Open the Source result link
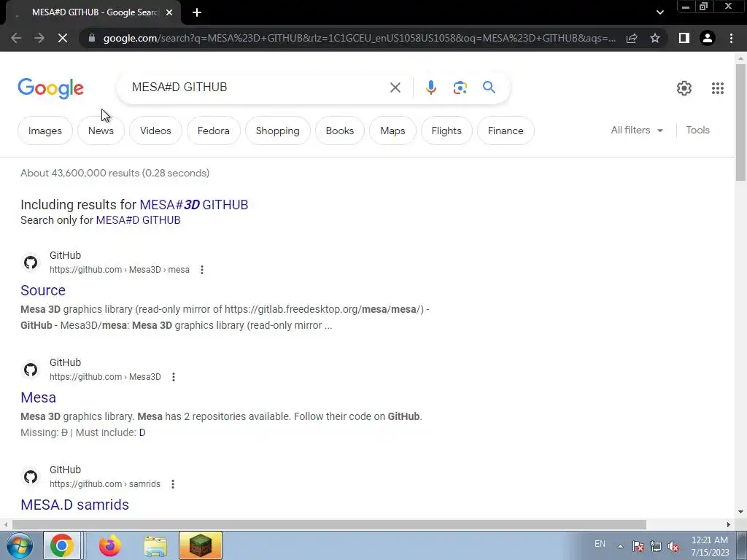The height and width of the screenshot is (560, 747). pos(43,290)
